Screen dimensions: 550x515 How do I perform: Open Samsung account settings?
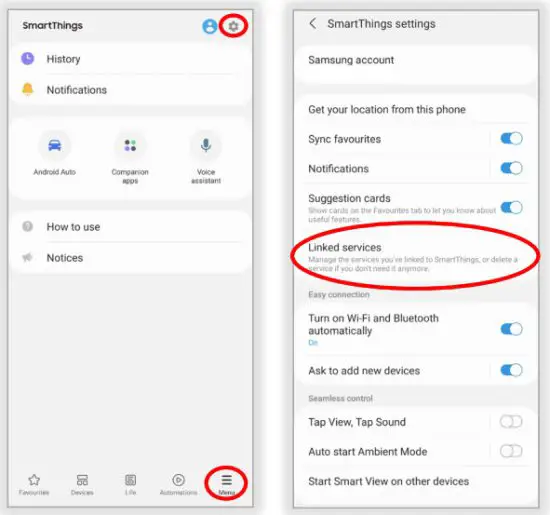click(416, 64)
